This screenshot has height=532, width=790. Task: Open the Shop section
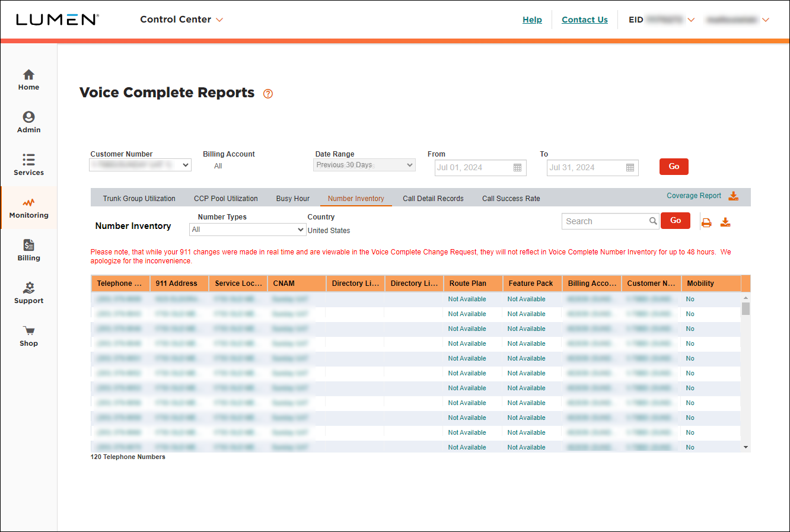pyautogui.click(x=28, y=335)
